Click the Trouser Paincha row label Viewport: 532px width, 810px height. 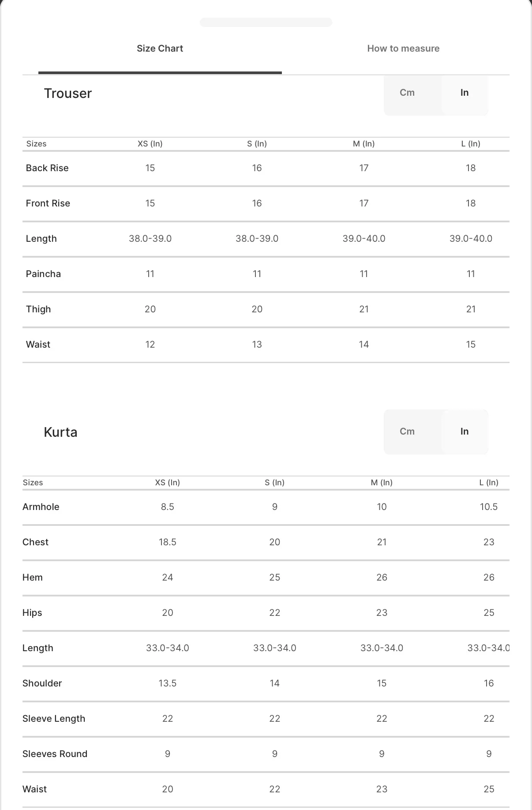(x=43, y=274)
